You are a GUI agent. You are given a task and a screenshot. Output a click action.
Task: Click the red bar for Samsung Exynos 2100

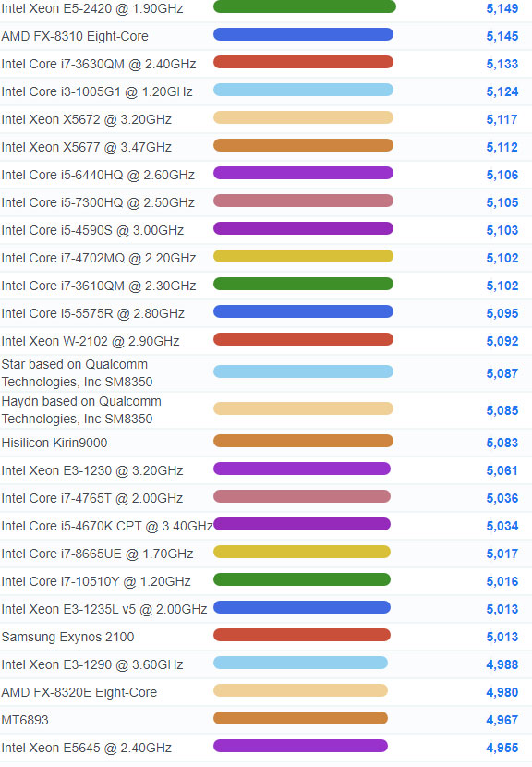[302, 635]
